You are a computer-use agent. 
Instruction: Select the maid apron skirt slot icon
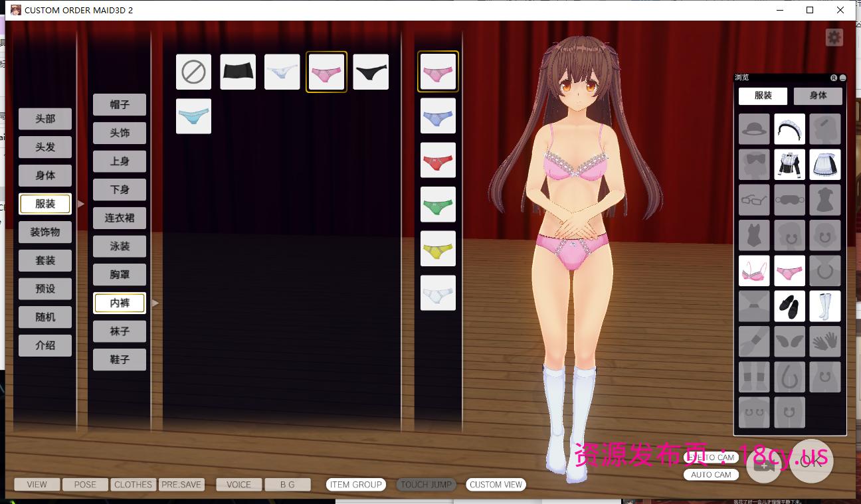824,164
